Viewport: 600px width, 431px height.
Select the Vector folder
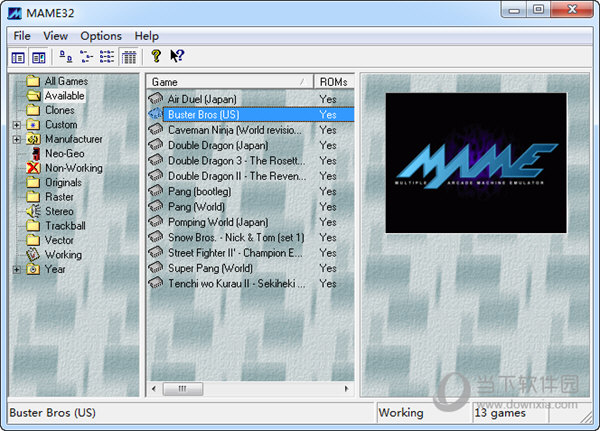click(59, 240)
